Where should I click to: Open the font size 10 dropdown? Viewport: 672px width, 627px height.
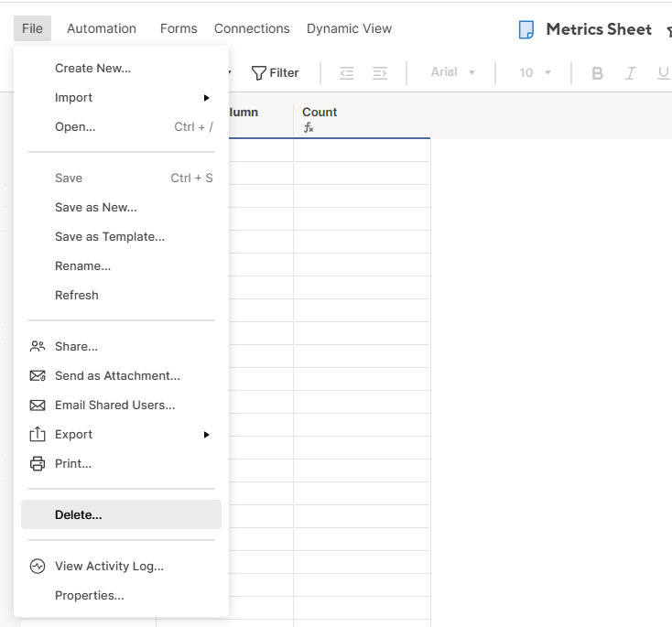(x=536, y=72)
